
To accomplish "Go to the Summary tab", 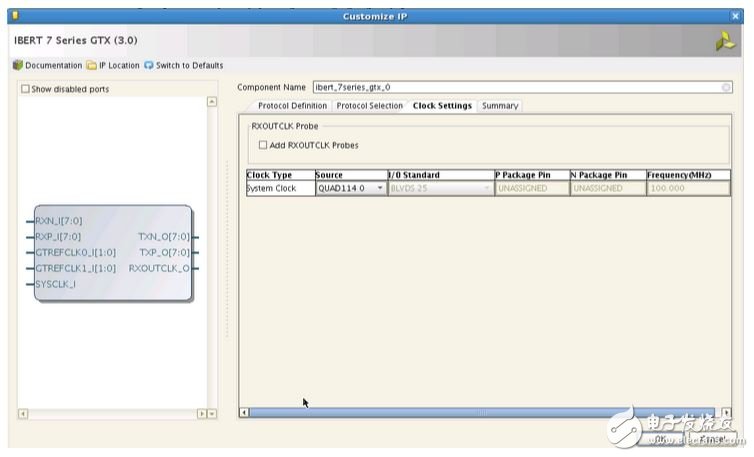I will [x=499, y=106].
